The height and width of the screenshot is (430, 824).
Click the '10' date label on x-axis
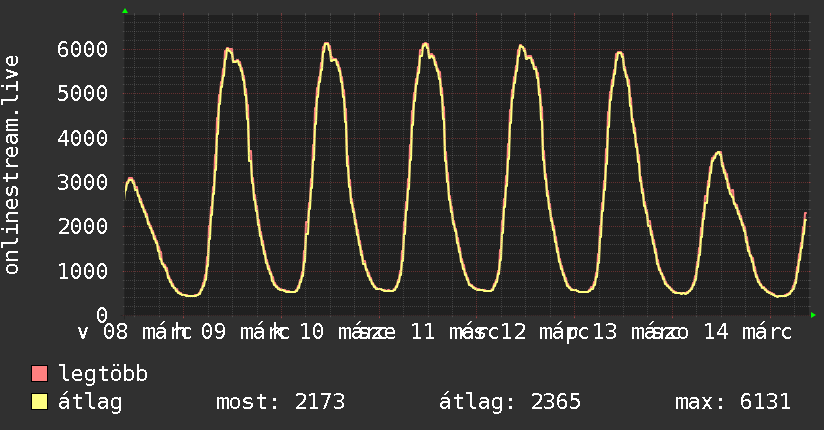311,332
